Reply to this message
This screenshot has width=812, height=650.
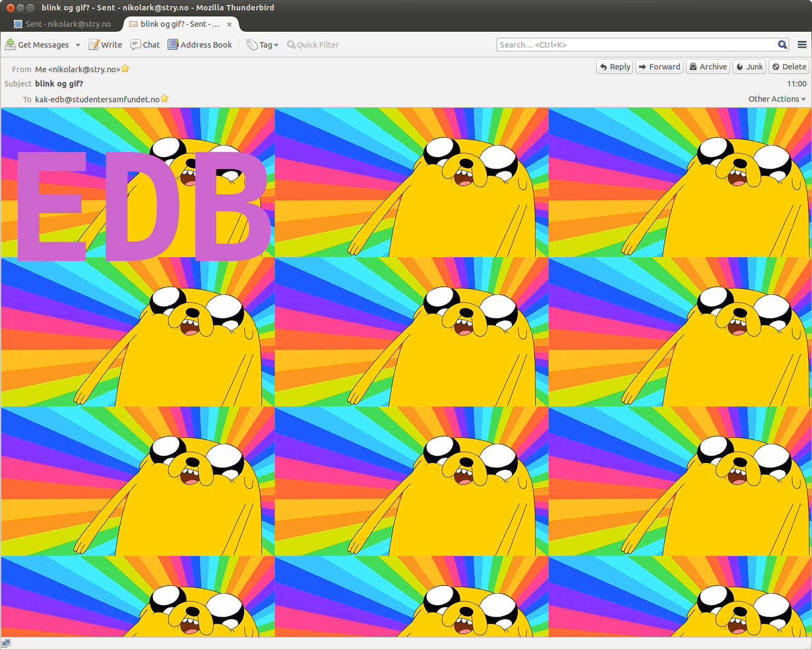[614, 67]
